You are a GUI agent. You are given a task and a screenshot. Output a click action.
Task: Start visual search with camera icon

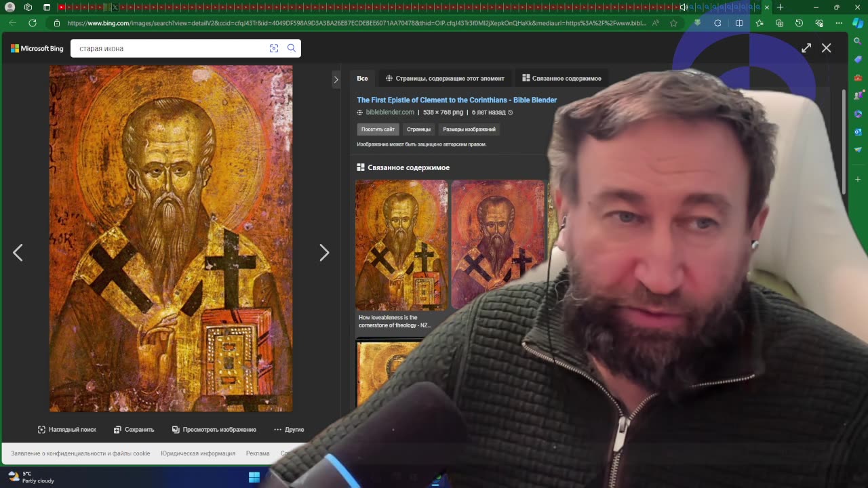(274, 48)
